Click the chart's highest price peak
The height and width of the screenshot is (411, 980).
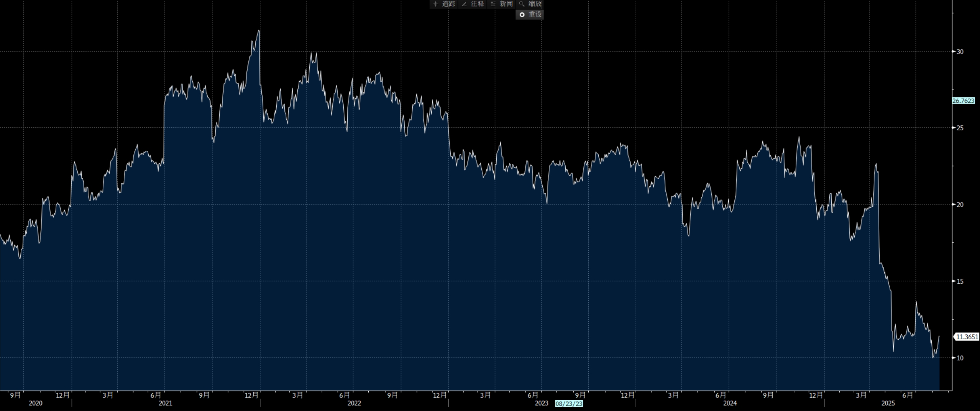click(259, 31)
